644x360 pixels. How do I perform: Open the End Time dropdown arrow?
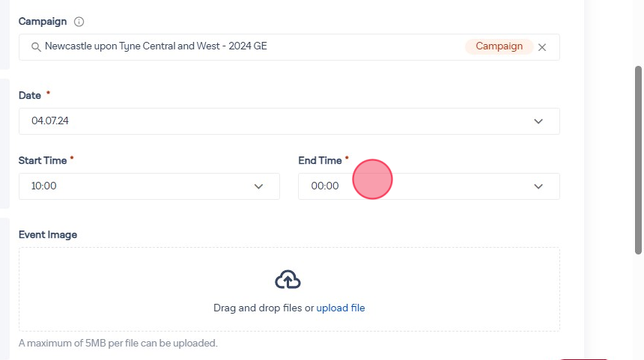click(538, 186)
